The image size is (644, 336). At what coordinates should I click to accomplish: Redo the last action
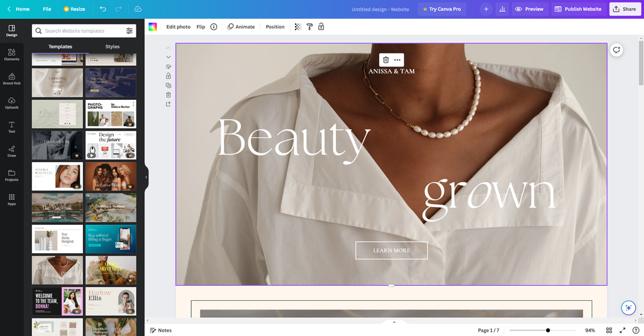tap(118, 9)
